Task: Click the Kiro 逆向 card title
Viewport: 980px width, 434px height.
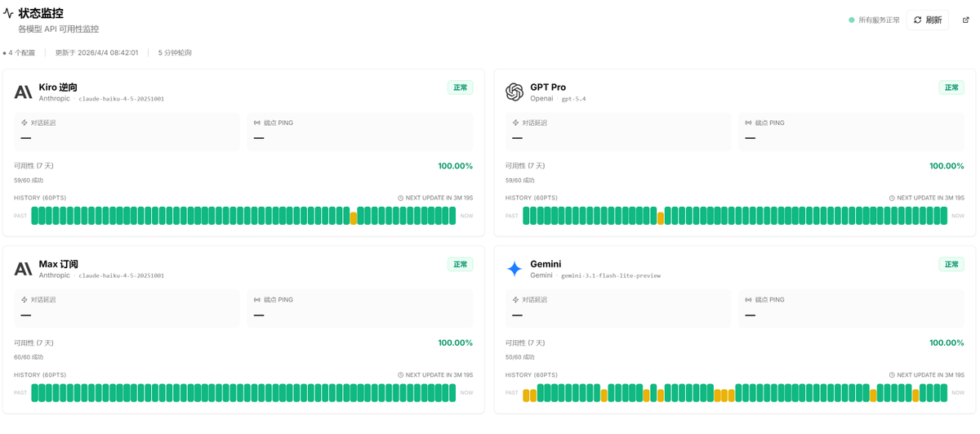Action: 58,87
